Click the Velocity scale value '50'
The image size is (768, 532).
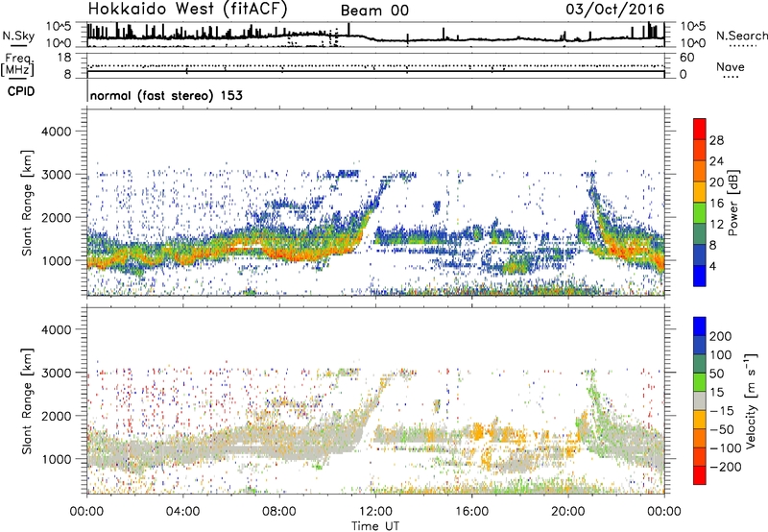click(716, 374)
